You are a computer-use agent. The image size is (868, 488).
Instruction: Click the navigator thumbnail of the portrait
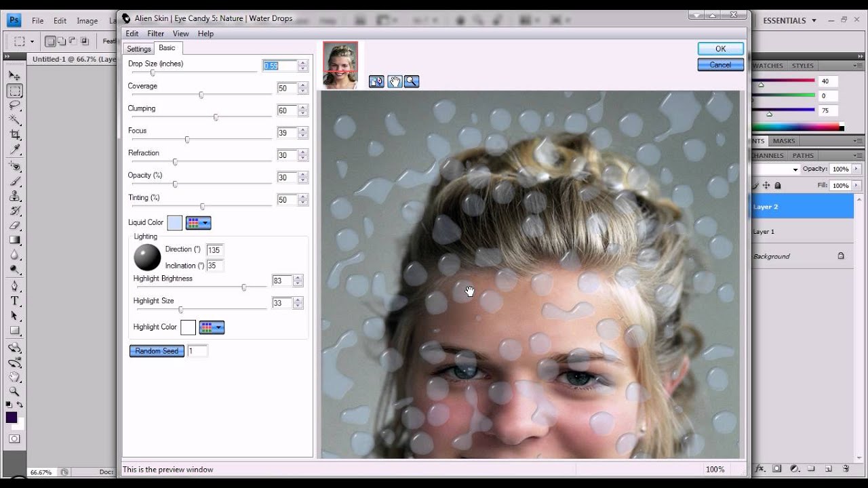click(340, 65)
